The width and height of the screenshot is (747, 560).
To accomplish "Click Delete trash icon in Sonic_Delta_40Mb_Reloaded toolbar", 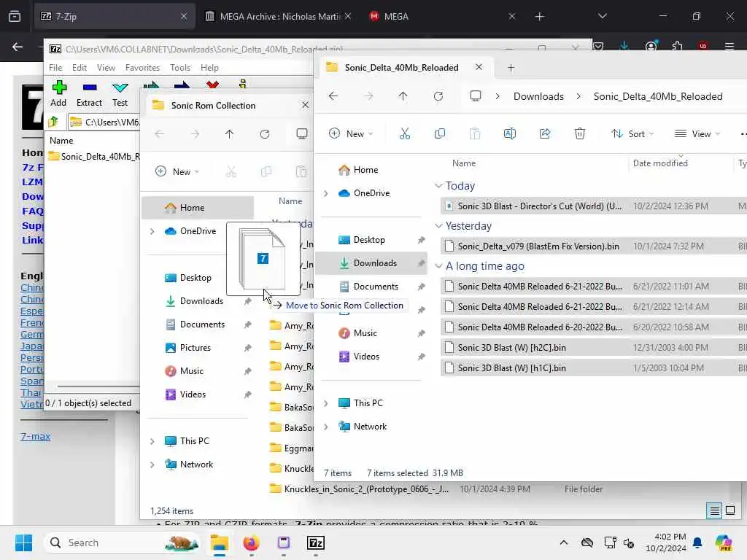I will coord(580,134).
